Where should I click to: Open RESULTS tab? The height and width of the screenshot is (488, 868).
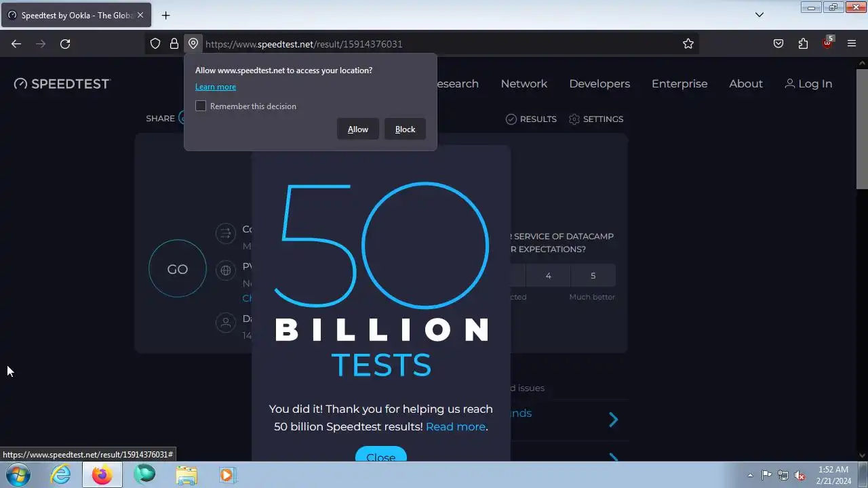531,119
